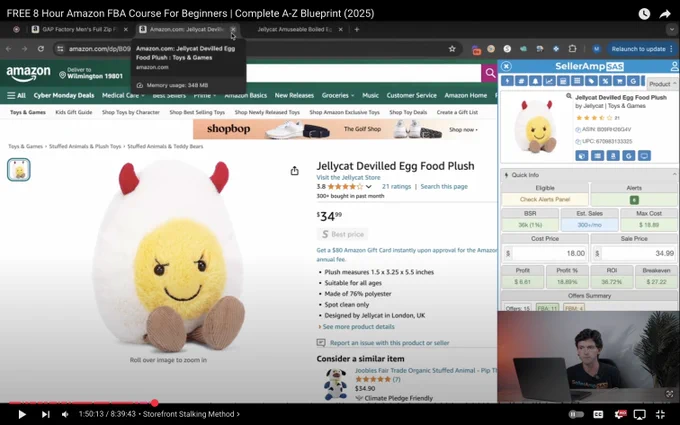This screenshot has height=425, width=680.
Task: Open the calculator icon in SellerAmp toolbar
Action: coord(563,81)
